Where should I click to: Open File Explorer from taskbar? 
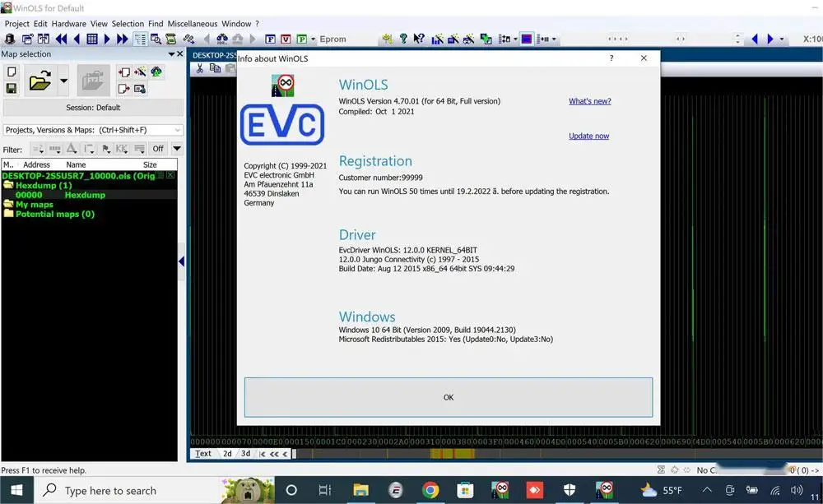(360, 490)
